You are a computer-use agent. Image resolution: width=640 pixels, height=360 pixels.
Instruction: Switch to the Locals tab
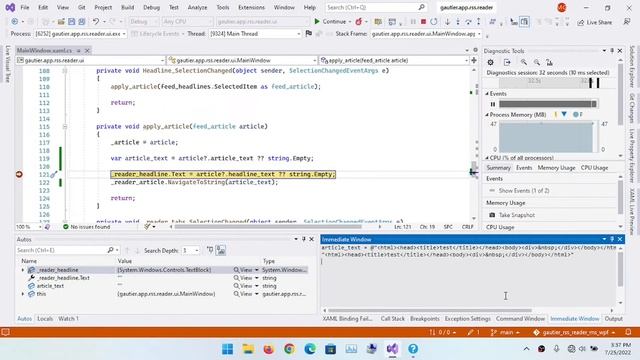(45, 318)
